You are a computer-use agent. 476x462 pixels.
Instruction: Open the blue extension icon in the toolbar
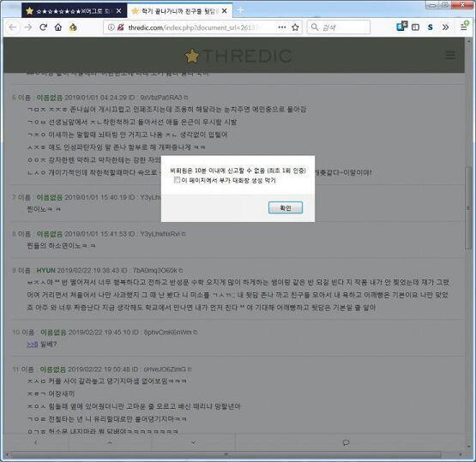coord(401,27)
